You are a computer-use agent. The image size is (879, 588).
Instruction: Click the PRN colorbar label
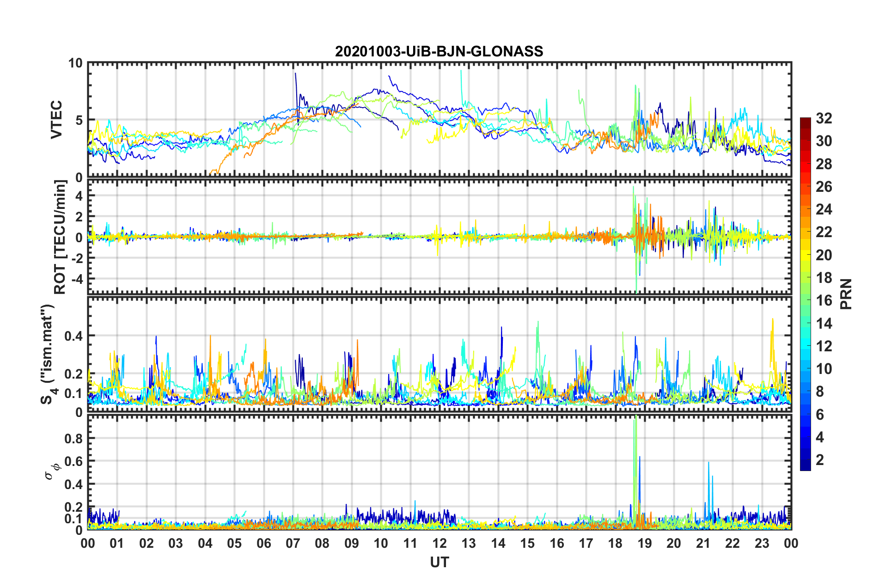pyautogui.click(x=846, y=294)
